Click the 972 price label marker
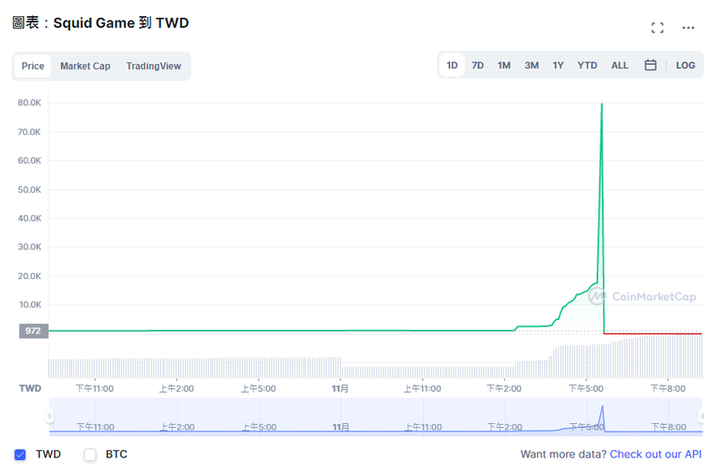 (x=33, y=330)
